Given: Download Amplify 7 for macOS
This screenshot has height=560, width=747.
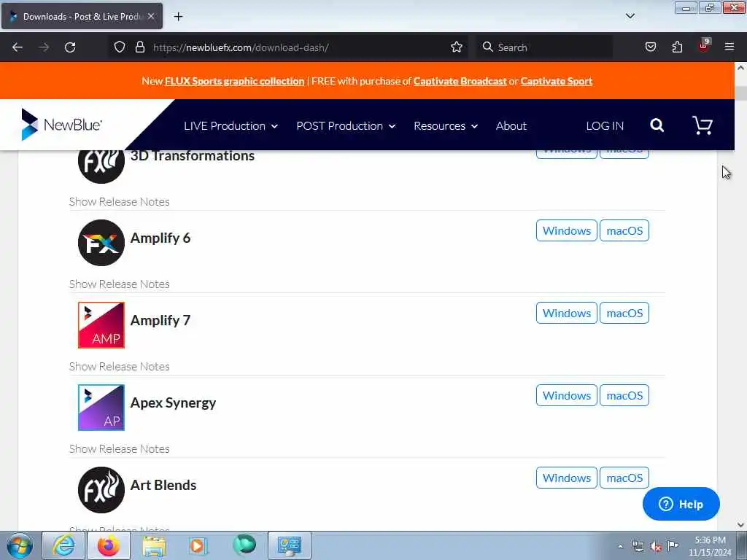Looking at the screenshot, I should pos(624,313).
